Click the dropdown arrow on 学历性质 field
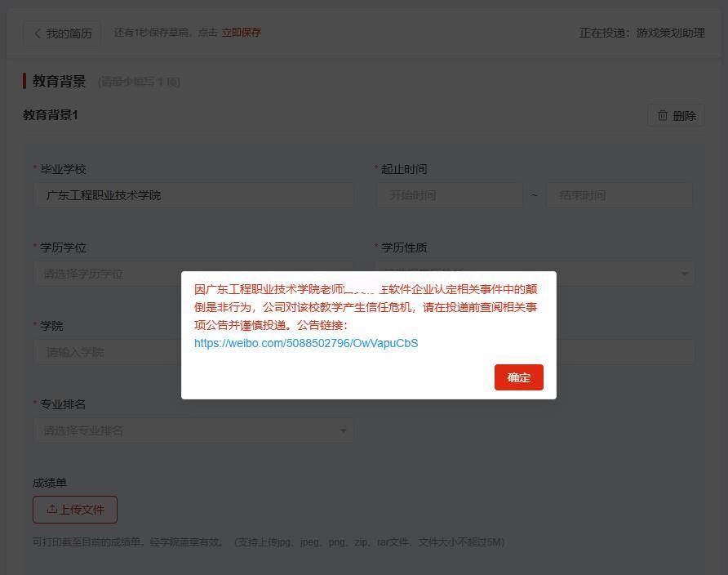This screenshot has width=728, height=575. coord(686,274)
